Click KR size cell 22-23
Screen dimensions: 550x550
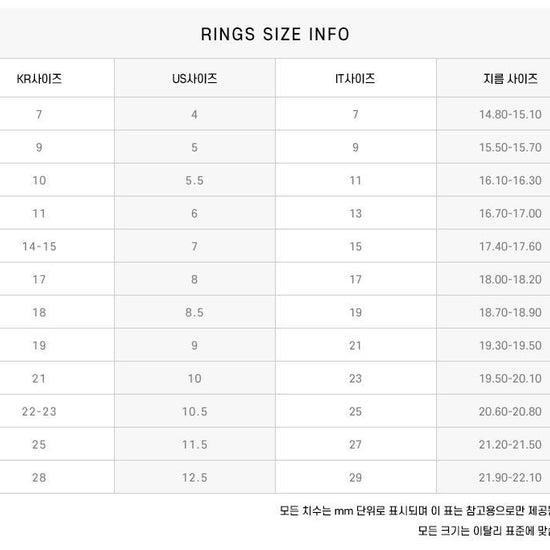point(39,411)
